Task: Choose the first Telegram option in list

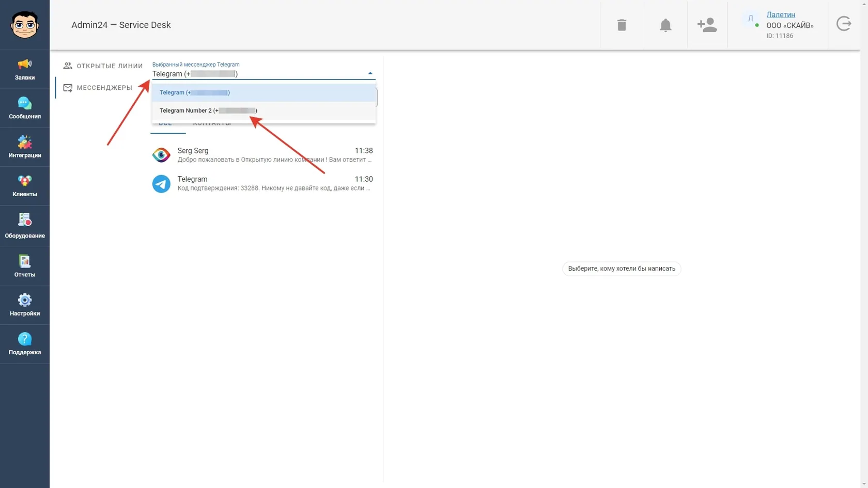Action: coord(263,92)
